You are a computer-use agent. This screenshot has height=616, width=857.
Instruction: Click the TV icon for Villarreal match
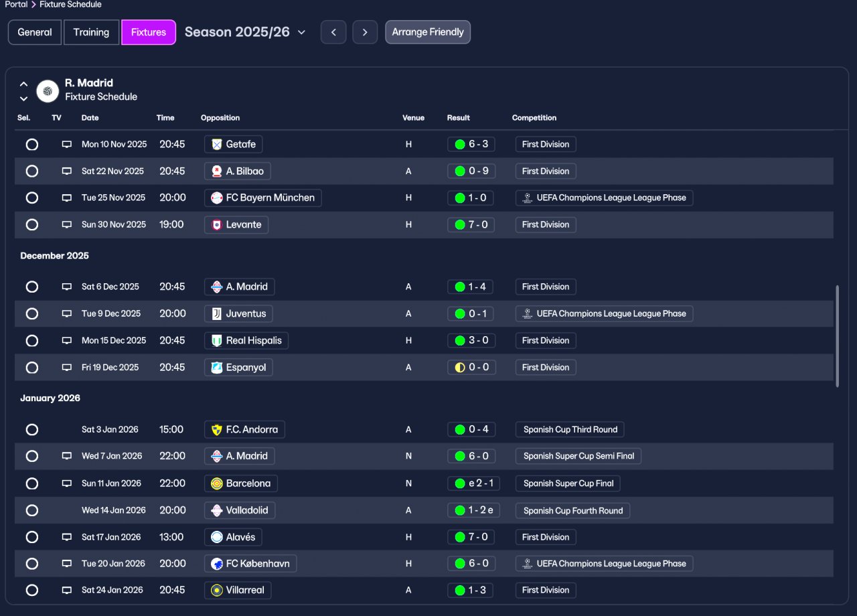[x=67, y=590]
